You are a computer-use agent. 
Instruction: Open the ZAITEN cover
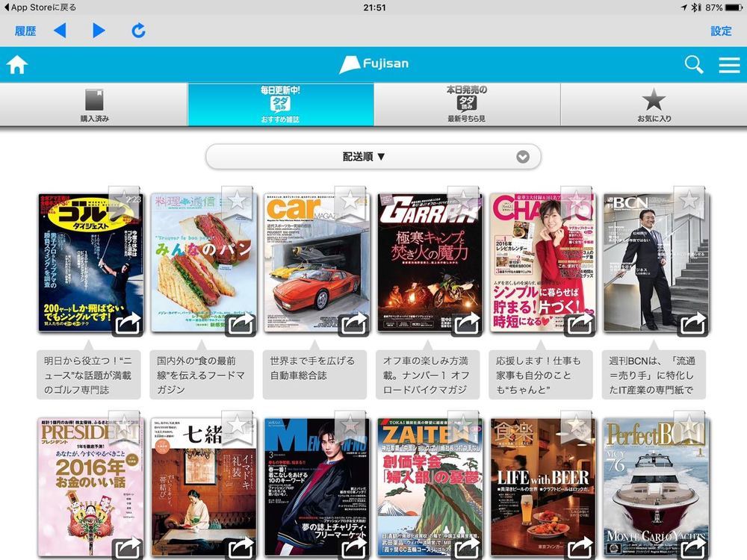pyautogui.click(x=430, y=488)
